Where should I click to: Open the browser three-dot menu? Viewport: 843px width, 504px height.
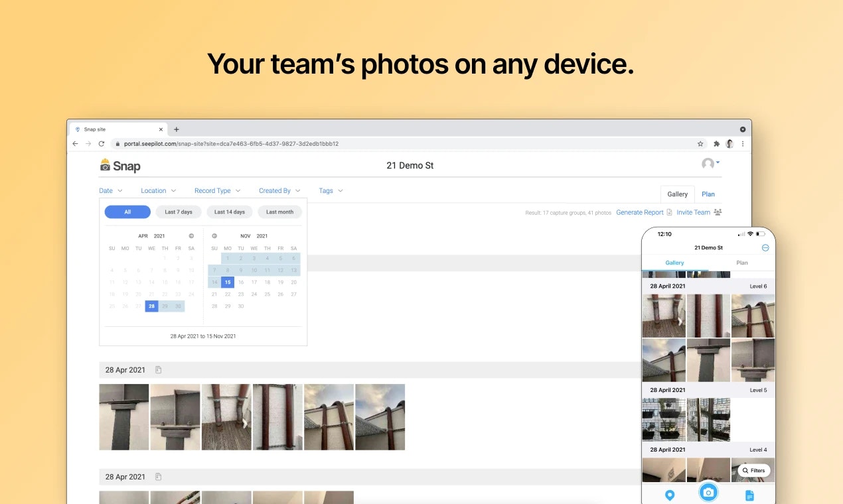coord(743,143)
